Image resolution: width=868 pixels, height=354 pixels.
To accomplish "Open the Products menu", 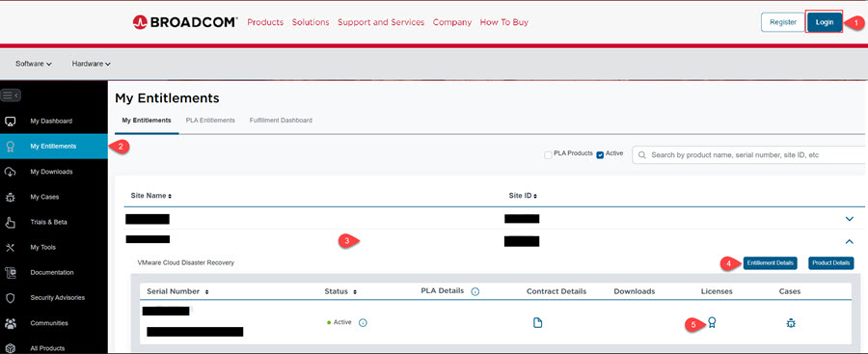I will (265, 22).
